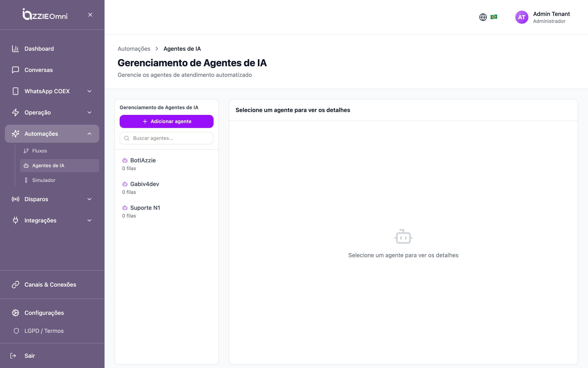This screenshot has height=368, width=588.
Task: Open Configurações settings page
Action: (52, 313)
